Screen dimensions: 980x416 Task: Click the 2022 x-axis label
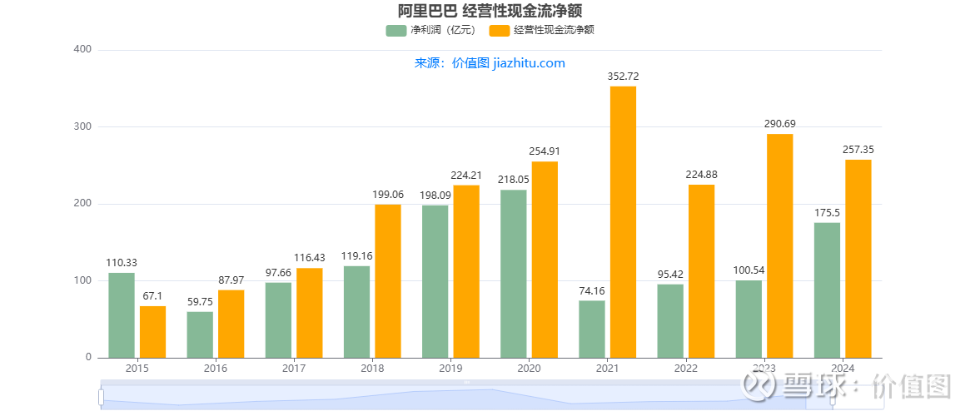686,369
